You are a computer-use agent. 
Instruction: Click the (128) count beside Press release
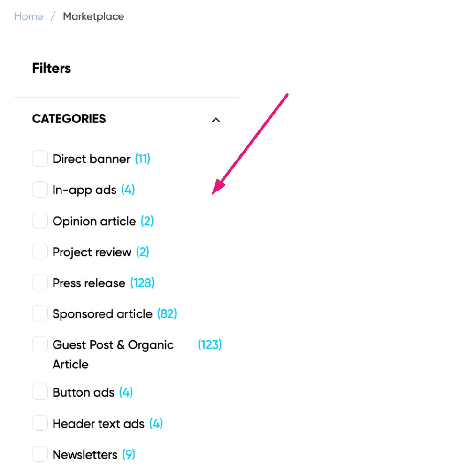click(142, 283)
